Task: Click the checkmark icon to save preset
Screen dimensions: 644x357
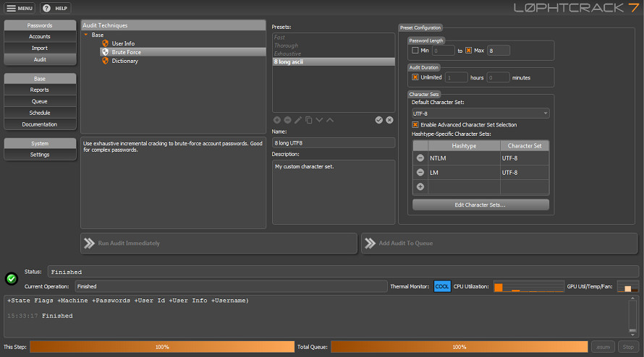Action: [378, 120]
